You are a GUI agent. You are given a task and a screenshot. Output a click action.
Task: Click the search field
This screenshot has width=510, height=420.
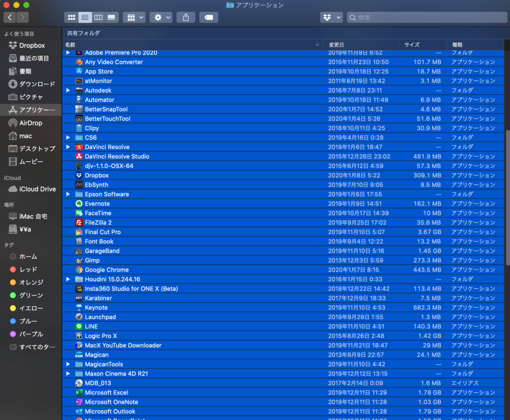pyautogui.click(x=427, y=17)
